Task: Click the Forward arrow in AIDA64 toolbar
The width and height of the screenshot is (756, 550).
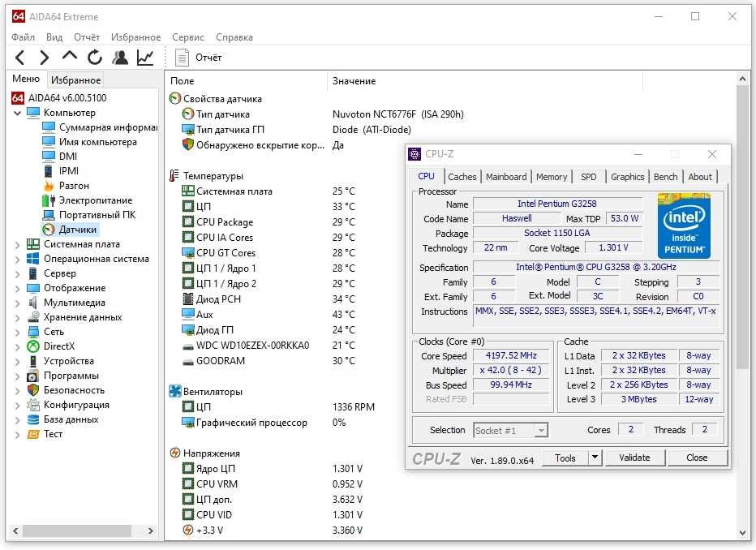Action: (x=45, y=58)
